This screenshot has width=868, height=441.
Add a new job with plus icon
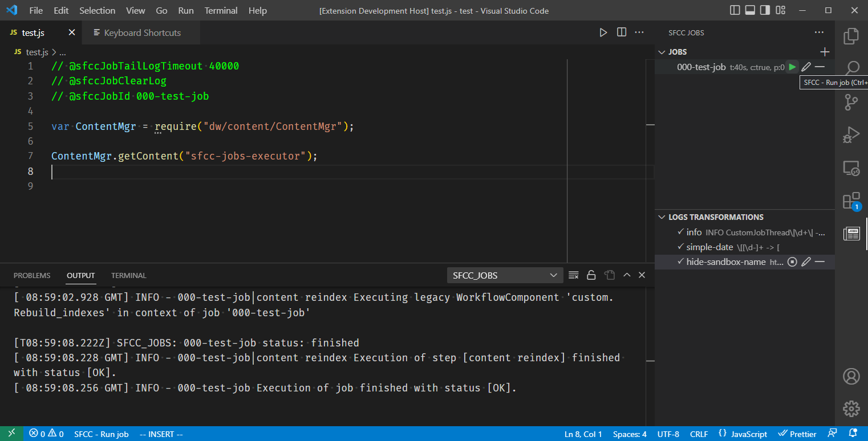[x=824, y=52]
